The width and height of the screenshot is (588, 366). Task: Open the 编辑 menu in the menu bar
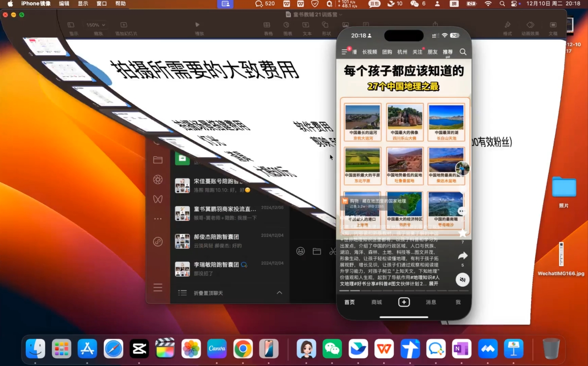(x=64, y=4)
